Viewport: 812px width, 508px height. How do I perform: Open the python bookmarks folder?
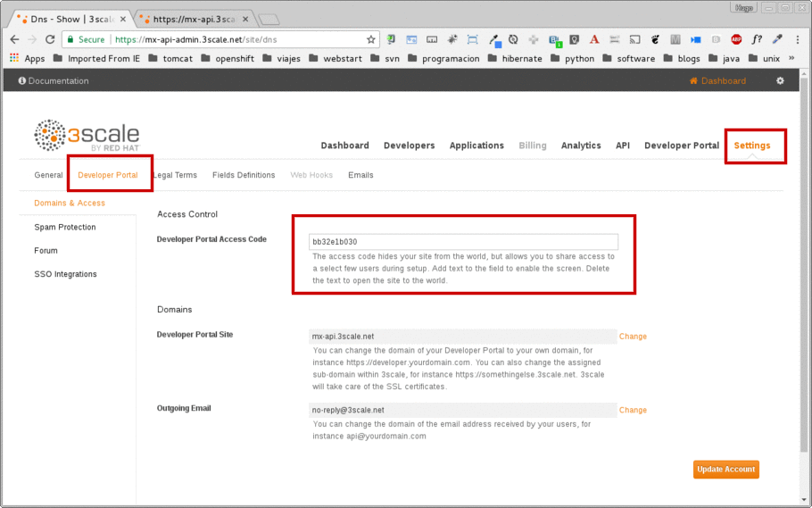(x=572, y=58)
